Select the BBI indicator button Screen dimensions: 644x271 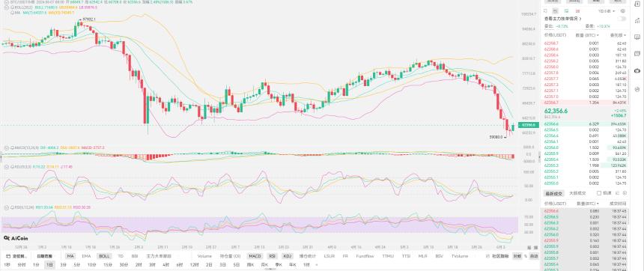click(135, 256)
